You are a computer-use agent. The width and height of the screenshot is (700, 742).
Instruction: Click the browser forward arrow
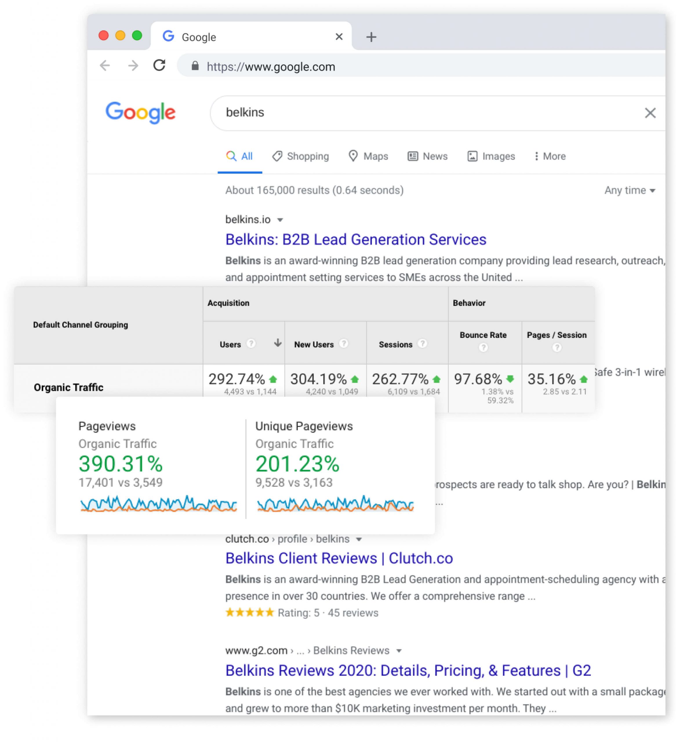pos(133,66)
